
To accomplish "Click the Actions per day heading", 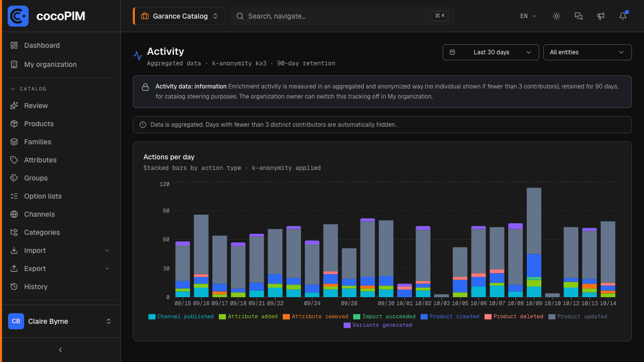I will [169, 157].
